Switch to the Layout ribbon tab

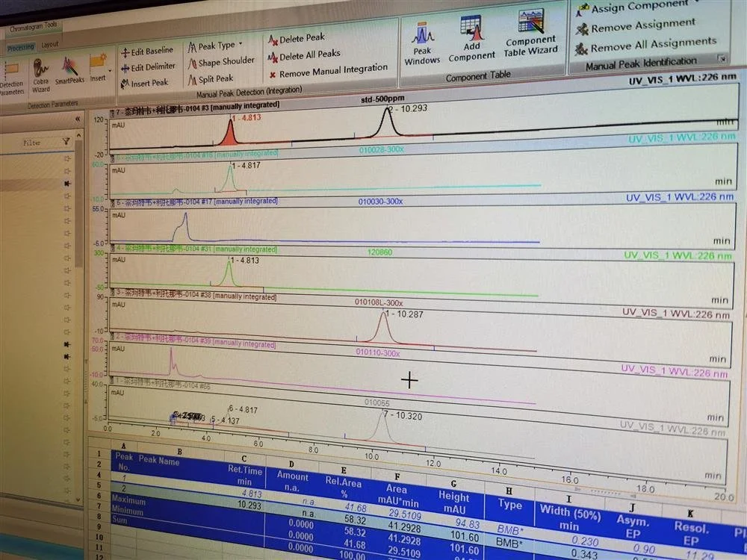49,45
